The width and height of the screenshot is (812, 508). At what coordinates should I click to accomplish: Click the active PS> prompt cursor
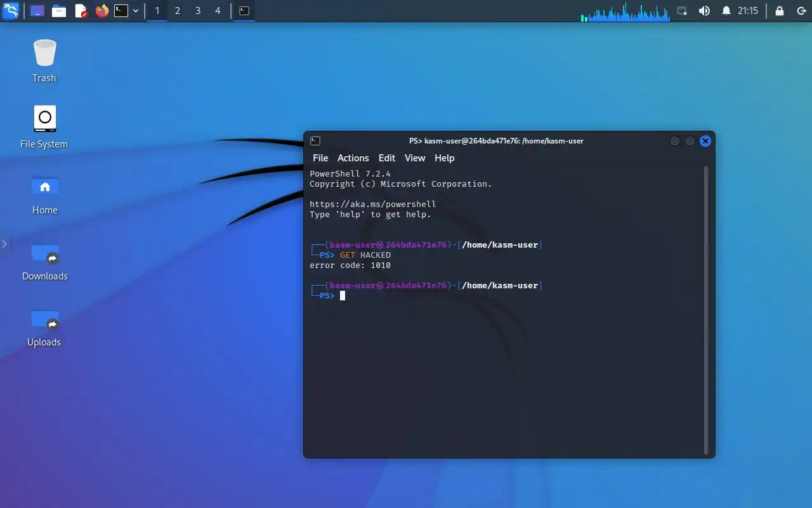(x=343, y=296)
